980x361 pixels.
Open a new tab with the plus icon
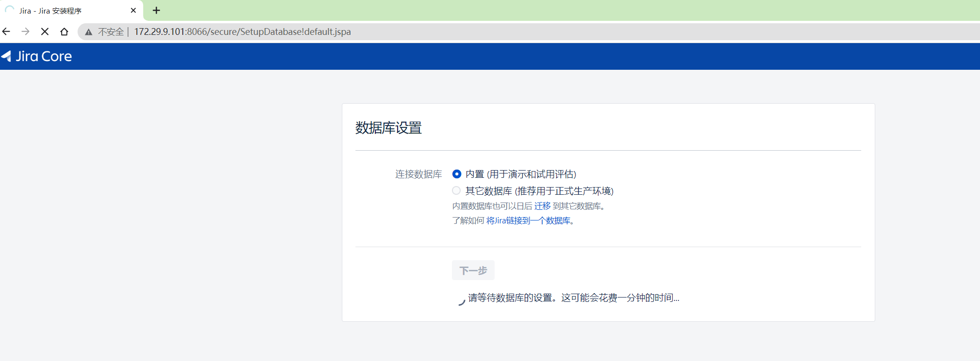[x=156, y=10]
